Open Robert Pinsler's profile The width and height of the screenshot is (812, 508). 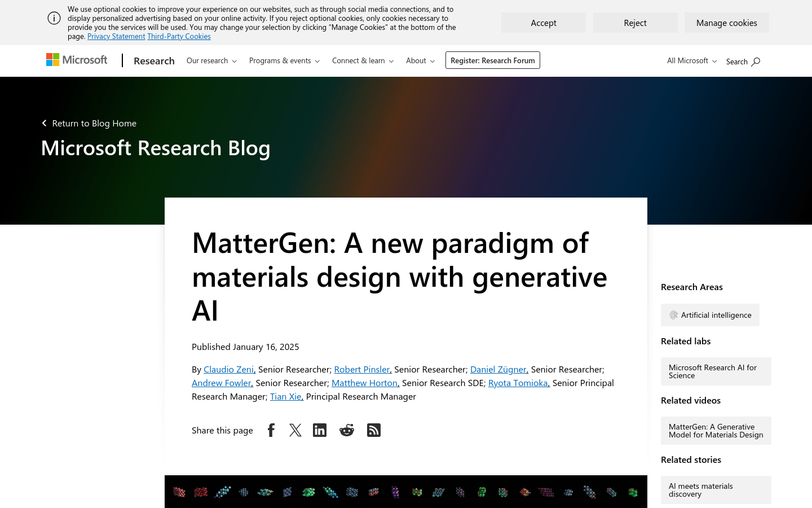tap(362, 369)
